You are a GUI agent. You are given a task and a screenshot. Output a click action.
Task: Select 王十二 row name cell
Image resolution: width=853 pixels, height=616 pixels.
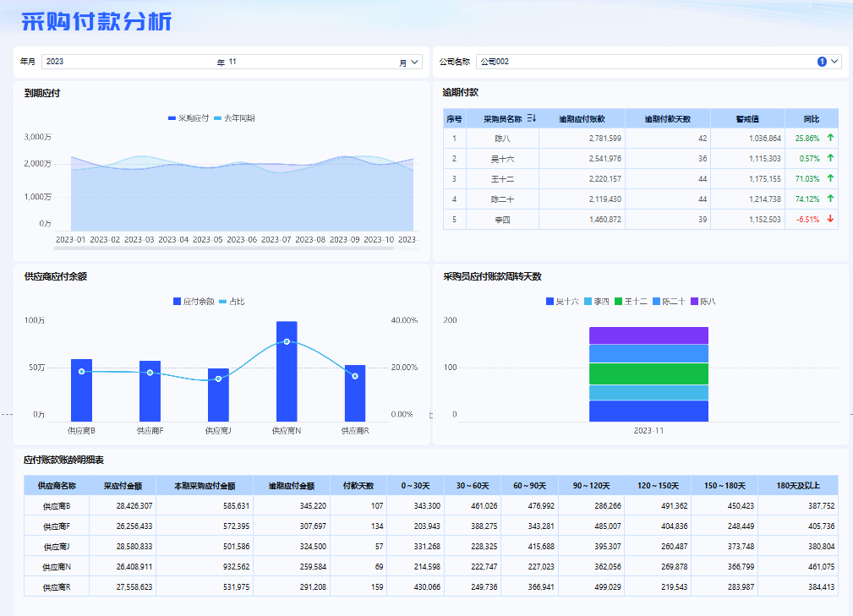point(502,179)
